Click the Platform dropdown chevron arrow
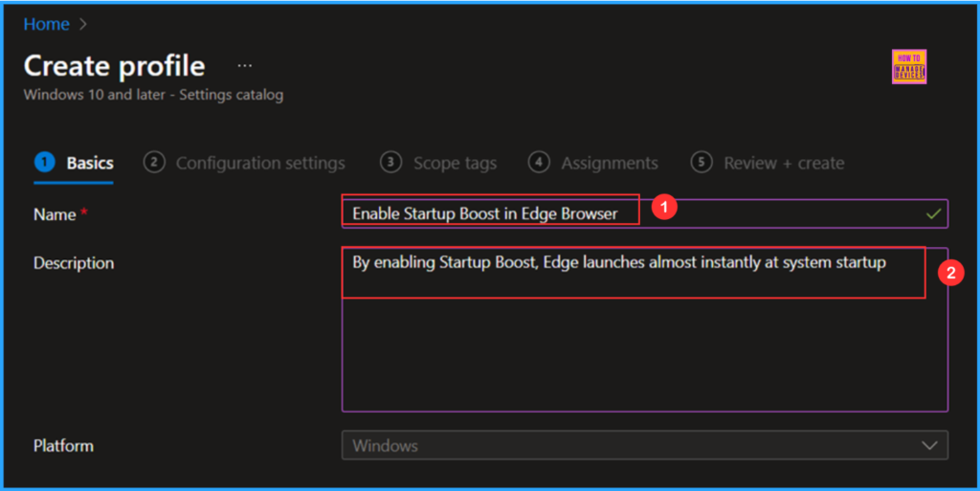Image resolution: width=980 pixels, height=491 pixels. click(929, 446)
